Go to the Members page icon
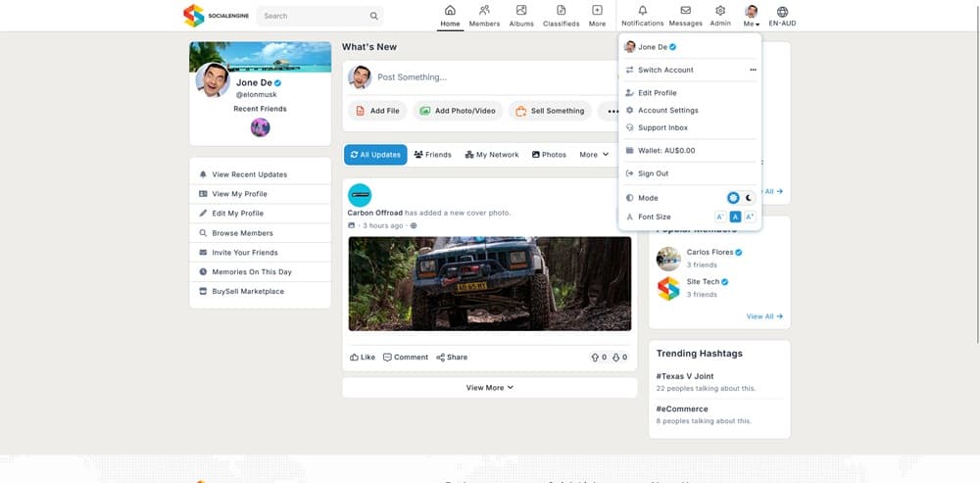This screenshot has height=483, width=980. pos(484,11)
